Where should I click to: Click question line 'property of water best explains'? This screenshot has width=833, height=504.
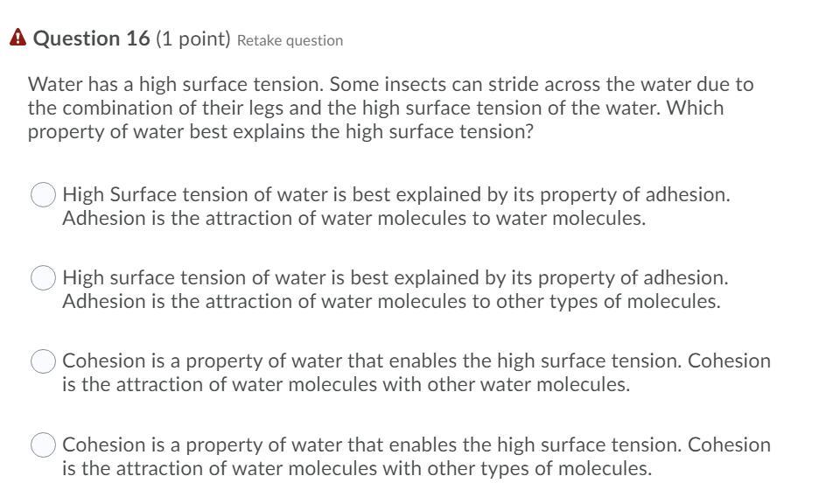(x=280, y=132)
